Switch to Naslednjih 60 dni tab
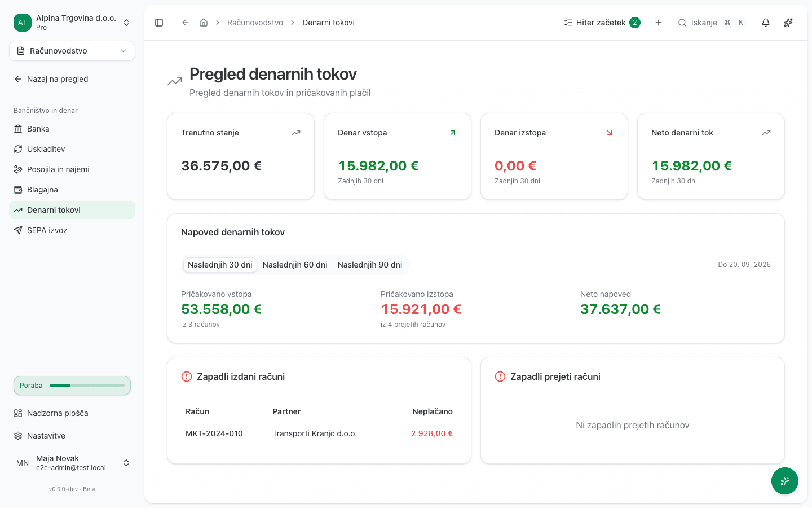Viewport: 812px width, 508px height. click(x=295, y=265)
